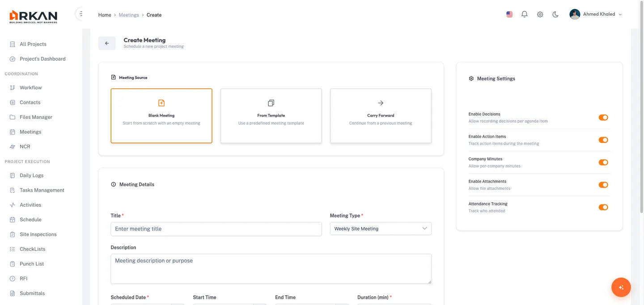Viewport: 644px width, 305px height.
Task: Disable the Enable Decisions toggle
Action: pyautogui.click(x=603, y=117)
